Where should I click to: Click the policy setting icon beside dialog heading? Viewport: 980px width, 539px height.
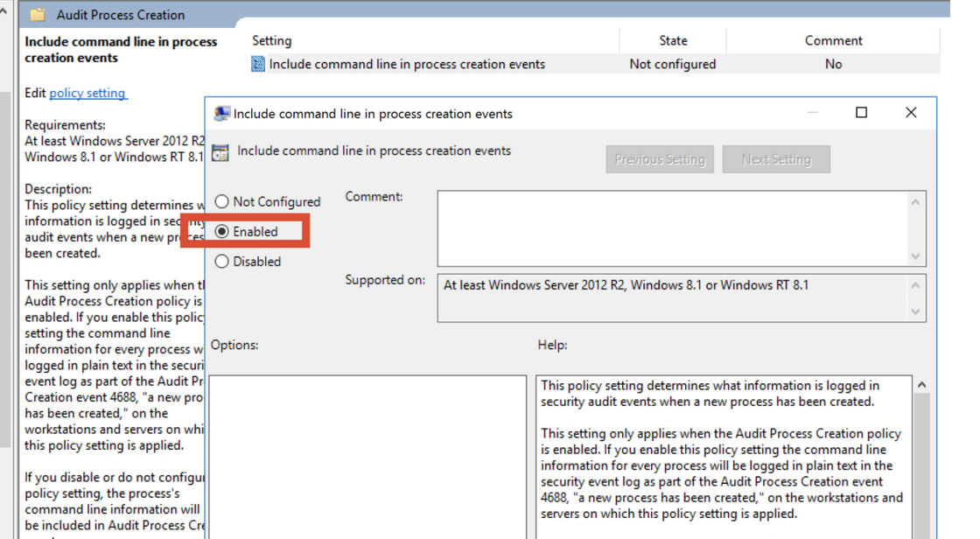[220, 152]
